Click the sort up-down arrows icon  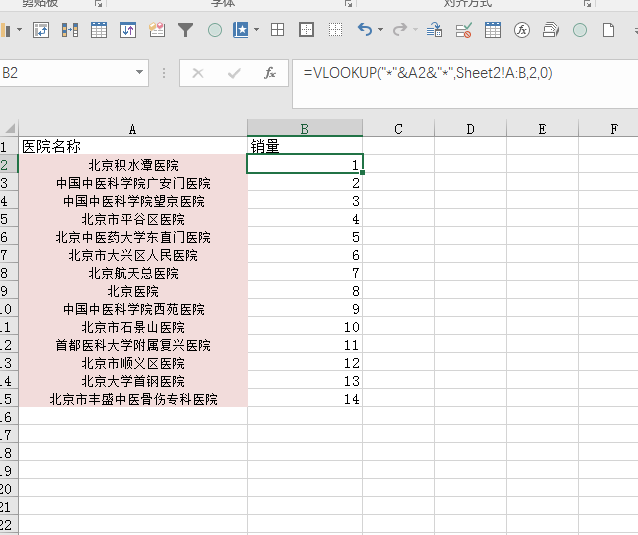coord(127,30)
